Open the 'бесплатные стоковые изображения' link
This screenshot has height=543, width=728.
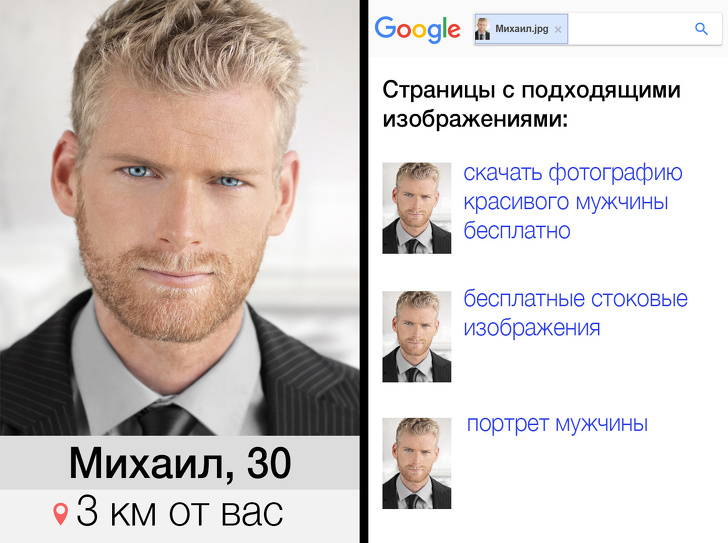(575, 313)
